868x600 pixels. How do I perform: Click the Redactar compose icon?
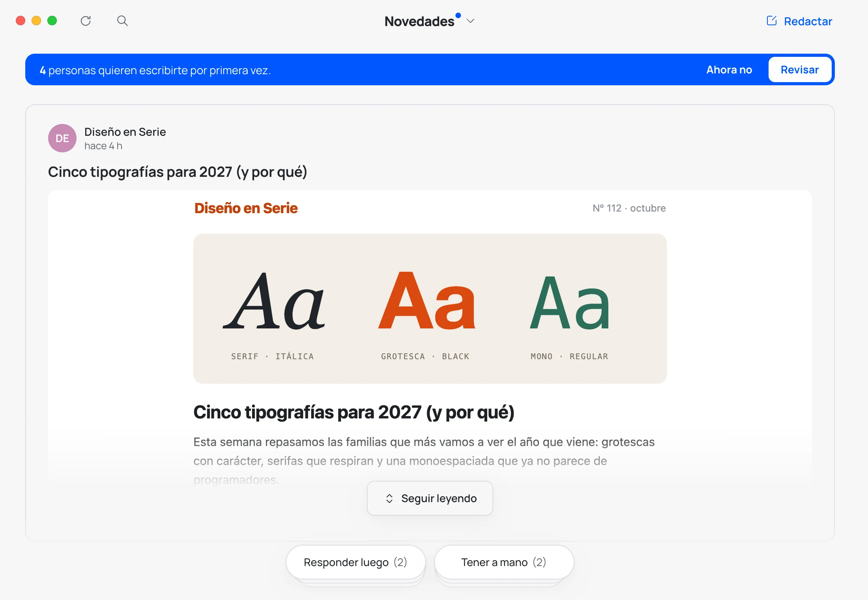(x=772, y=21)
